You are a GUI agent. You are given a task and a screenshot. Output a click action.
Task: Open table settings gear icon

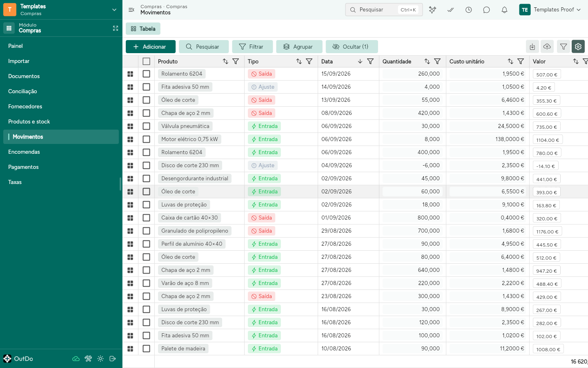578,47
